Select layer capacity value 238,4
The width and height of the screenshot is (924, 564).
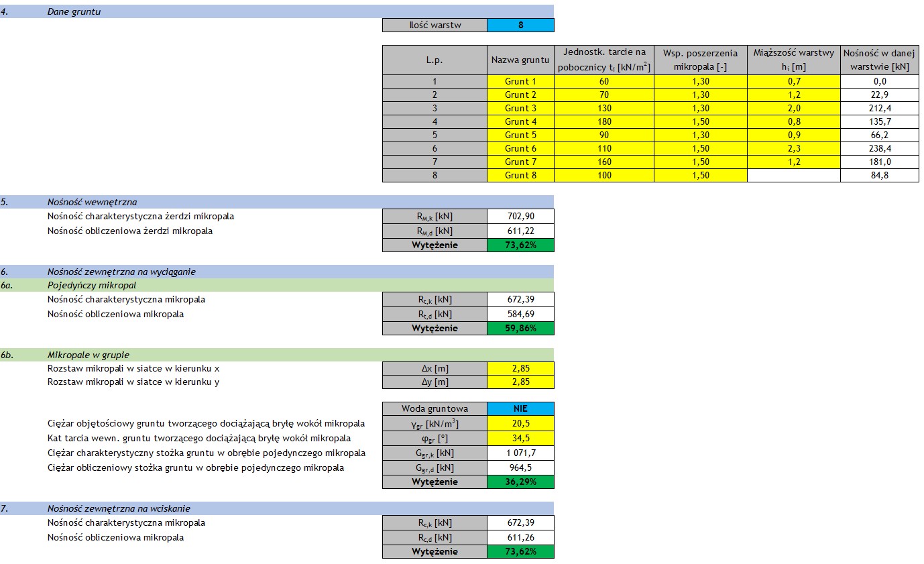coord(880,148)
